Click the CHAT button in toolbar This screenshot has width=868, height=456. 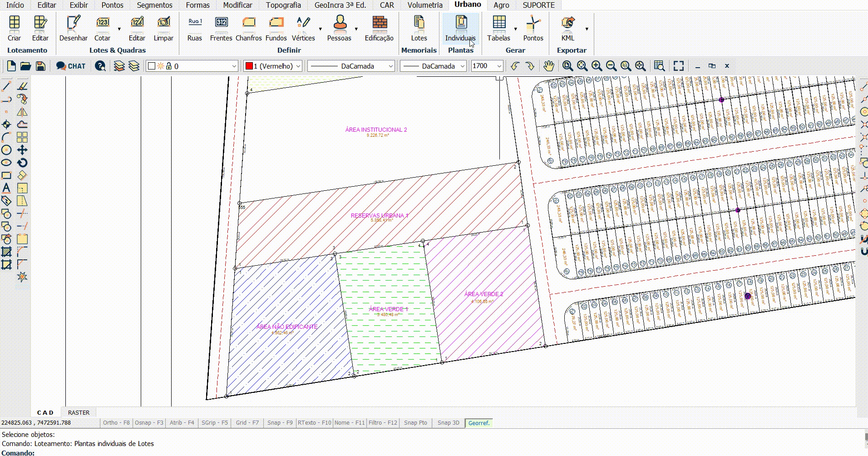(x=71, y=66)
